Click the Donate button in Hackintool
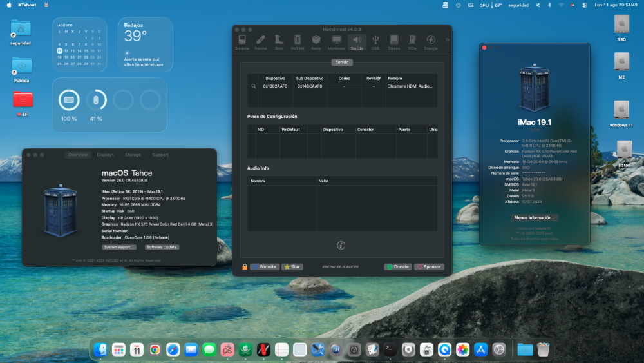 [398, 267]
